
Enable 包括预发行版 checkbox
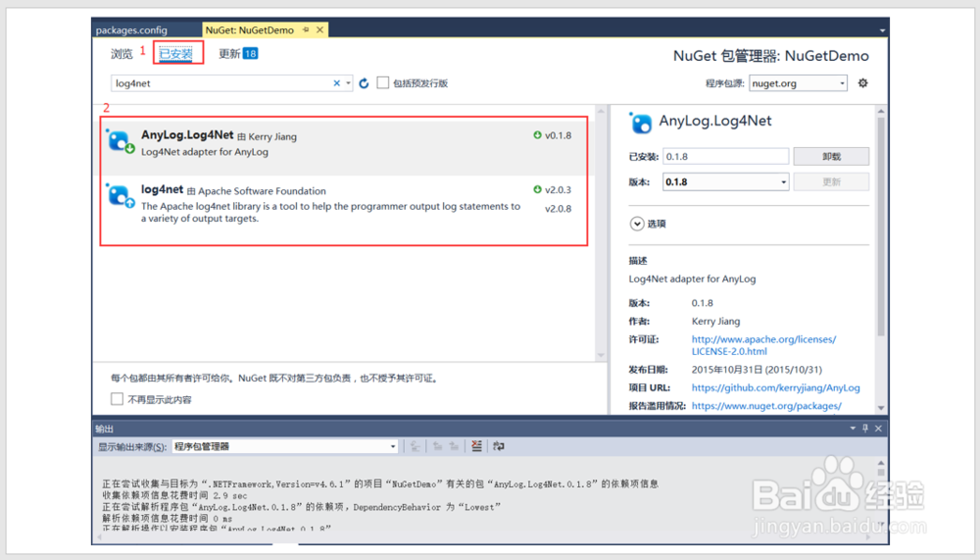click(383, 82)
